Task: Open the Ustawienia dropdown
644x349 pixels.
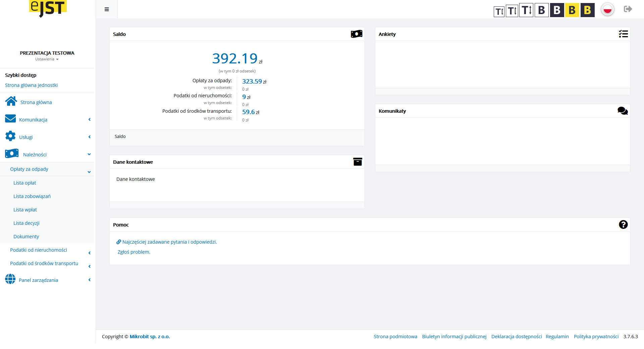Action: pyautogui.click(x=47, y=59)
